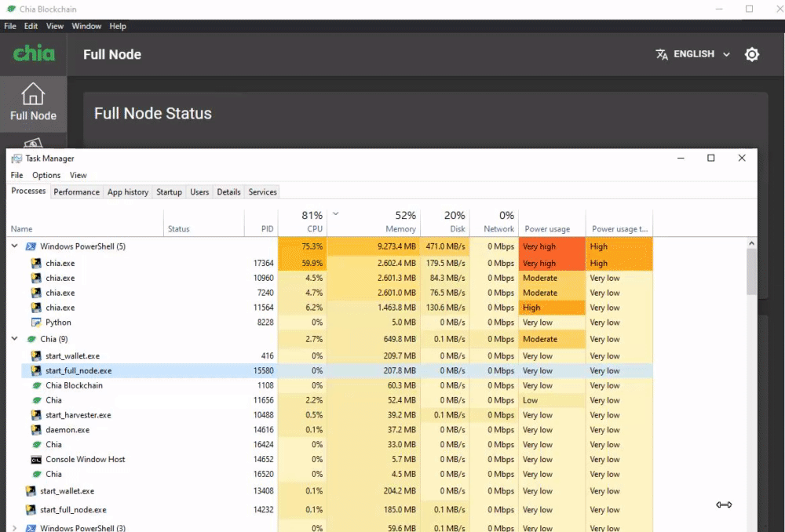The image size is (785, 532).
Task: Switch to the Services tab
Action: [x=262, y=192]
